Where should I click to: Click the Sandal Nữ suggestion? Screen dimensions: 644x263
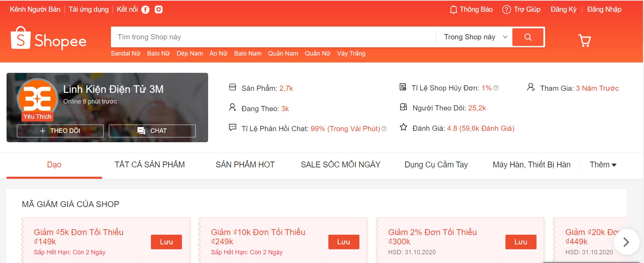point(125,53)
